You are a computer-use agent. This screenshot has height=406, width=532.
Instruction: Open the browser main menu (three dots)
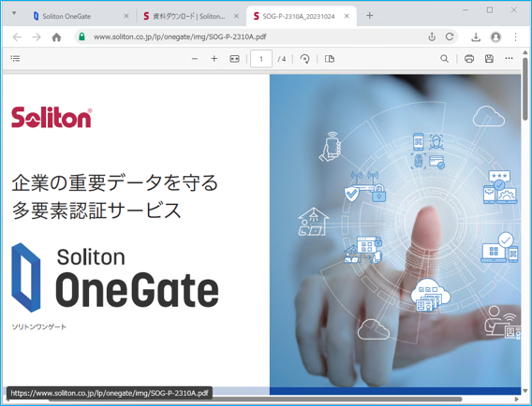point(515,36)
